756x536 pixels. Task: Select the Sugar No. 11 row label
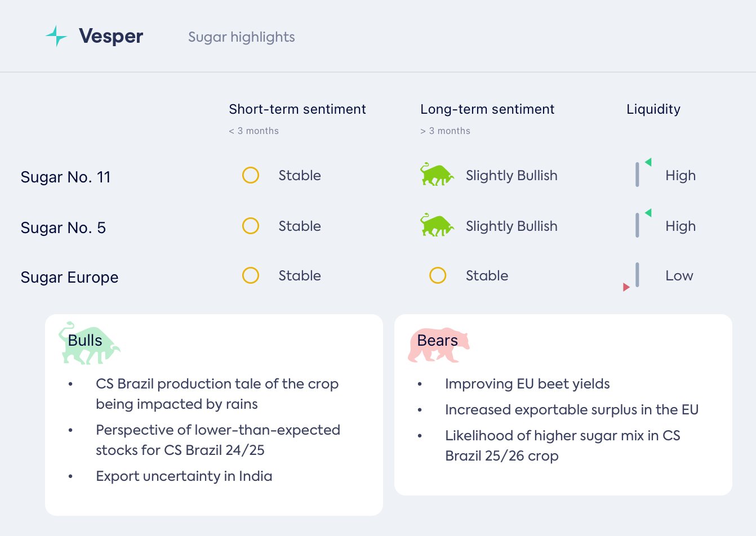point(65,177)
